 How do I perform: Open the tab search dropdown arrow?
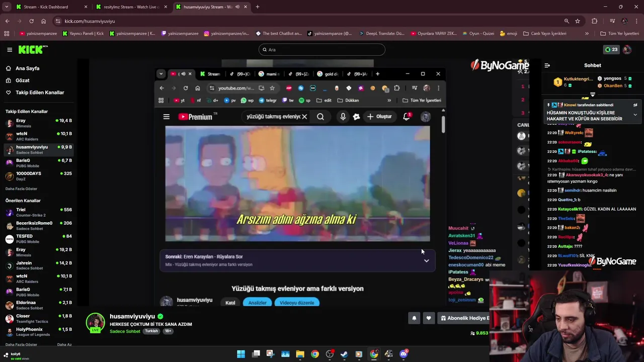pos(7,7)
